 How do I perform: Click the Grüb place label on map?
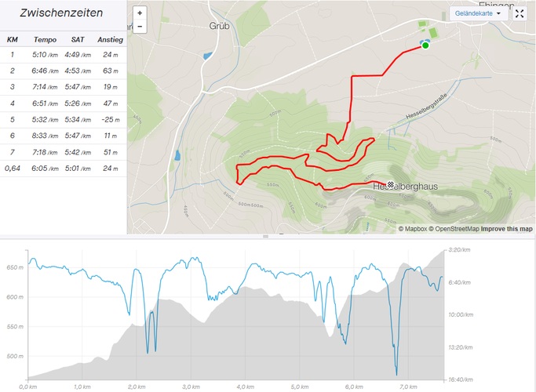(x=219, y=25)
